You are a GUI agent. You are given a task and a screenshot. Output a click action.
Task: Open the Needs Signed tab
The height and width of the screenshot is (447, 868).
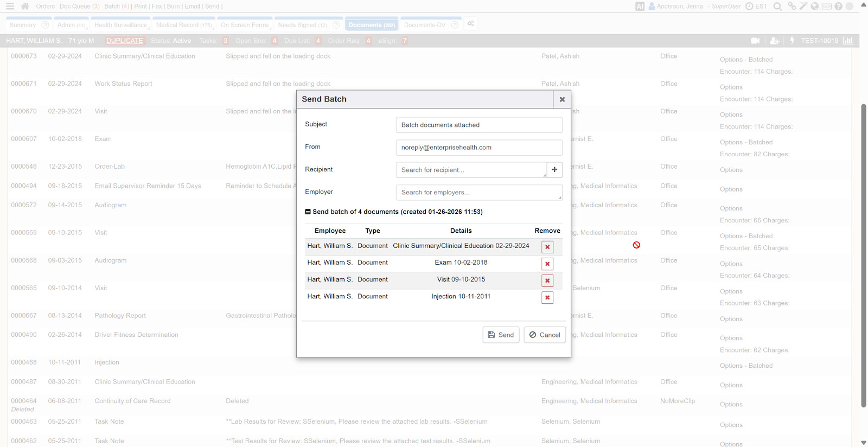click(302, 25)
